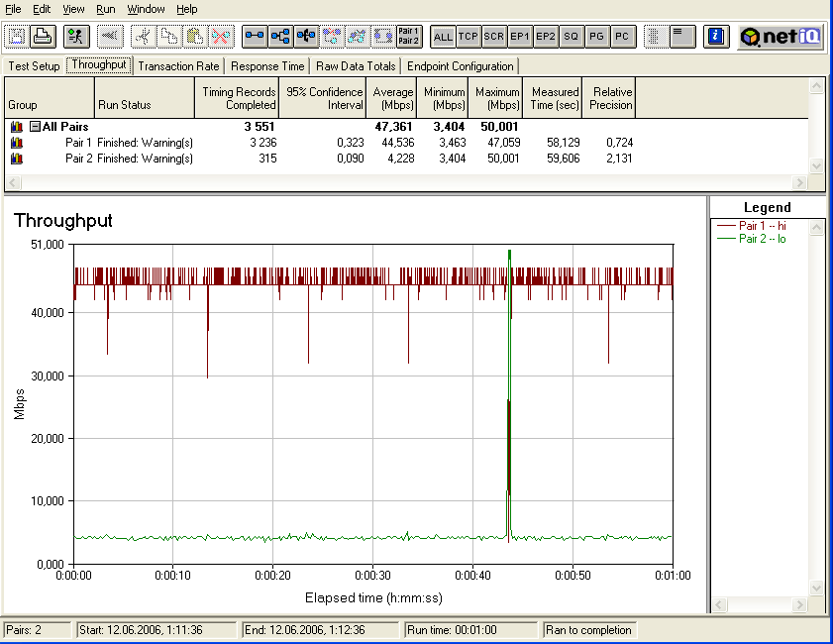
Task: Switch to the Response Time tab
Action: 267,66
